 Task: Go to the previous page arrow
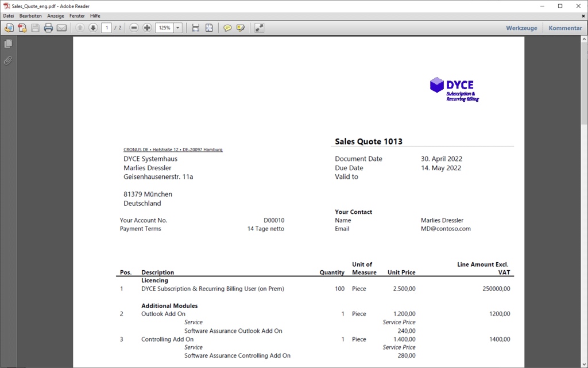[x=80, y=28]
